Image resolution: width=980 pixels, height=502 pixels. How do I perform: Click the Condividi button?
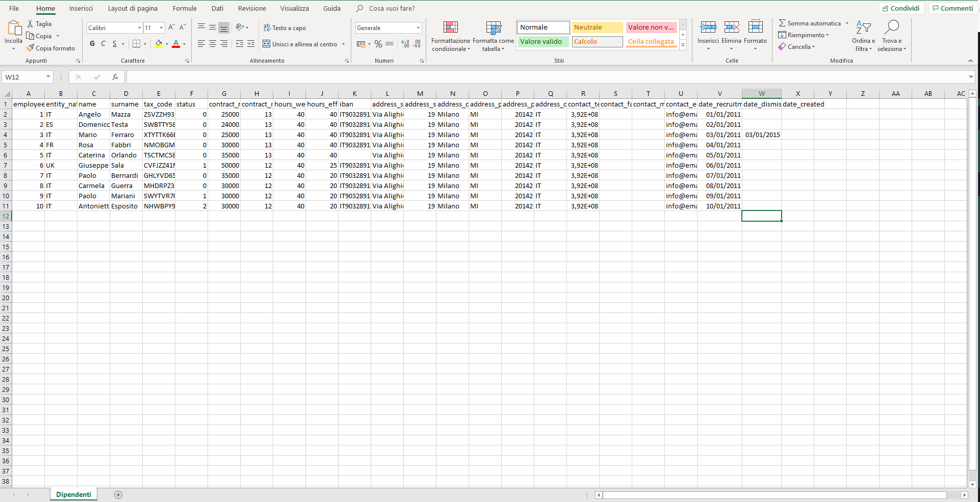901,9
